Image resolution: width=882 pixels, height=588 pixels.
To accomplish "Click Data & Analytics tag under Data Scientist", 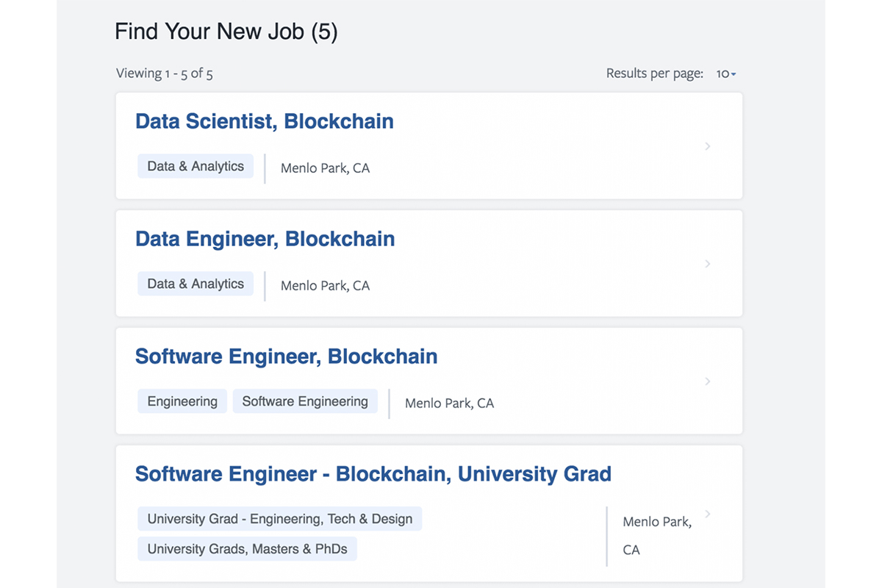I will (x=196, y=166).
